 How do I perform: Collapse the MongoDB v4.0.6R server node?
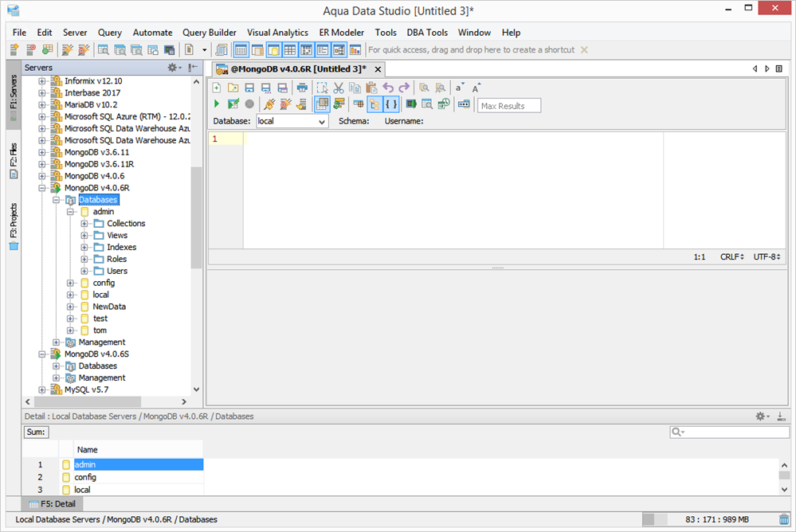(42, 188)
